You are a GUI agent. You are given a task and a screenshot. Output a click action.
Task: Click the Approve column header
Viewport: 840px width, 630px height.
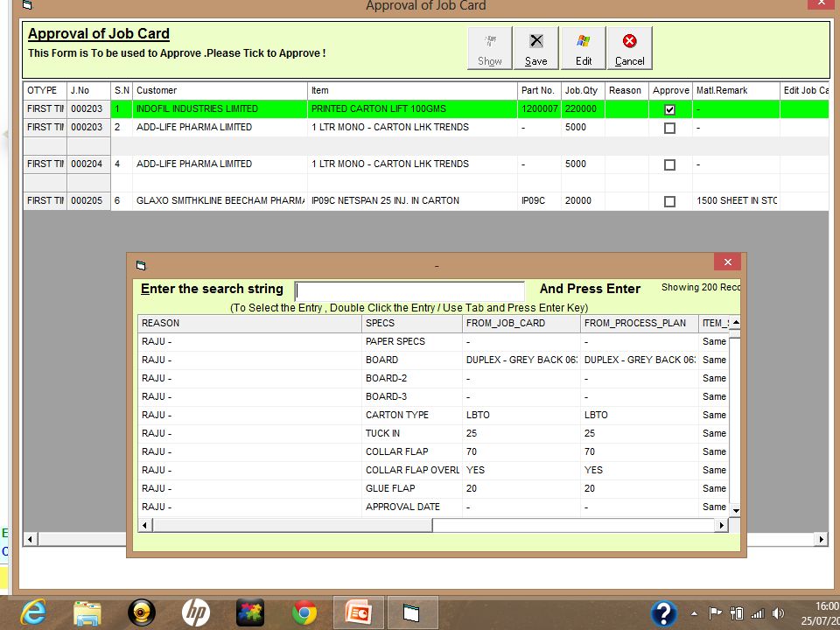coord(670,90)
